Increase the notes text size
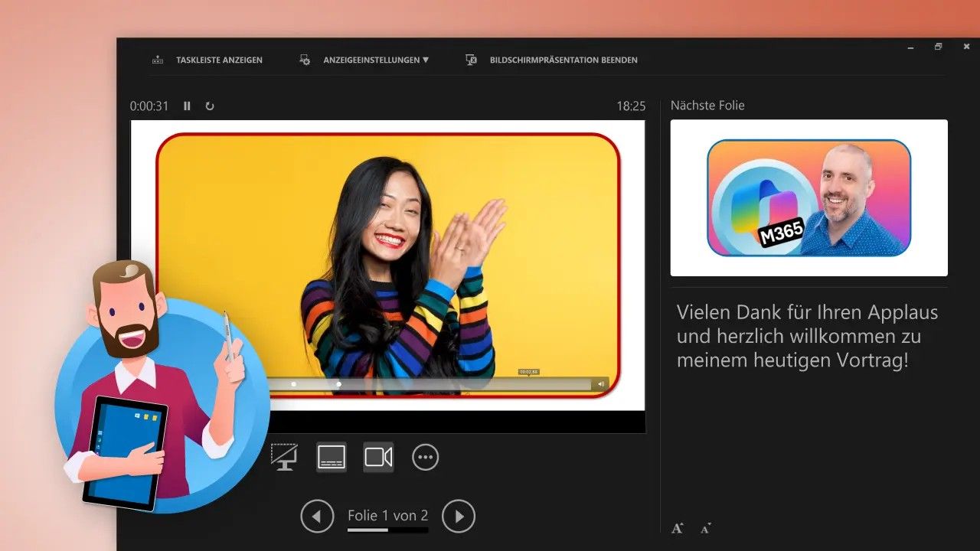Viewport: 980px width, 551px height. tap(677, 528)
